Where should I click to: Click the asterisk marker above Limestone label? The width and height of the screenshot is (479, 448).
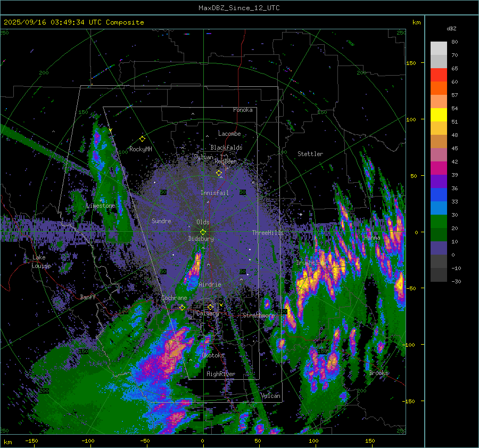coord(102,201)
